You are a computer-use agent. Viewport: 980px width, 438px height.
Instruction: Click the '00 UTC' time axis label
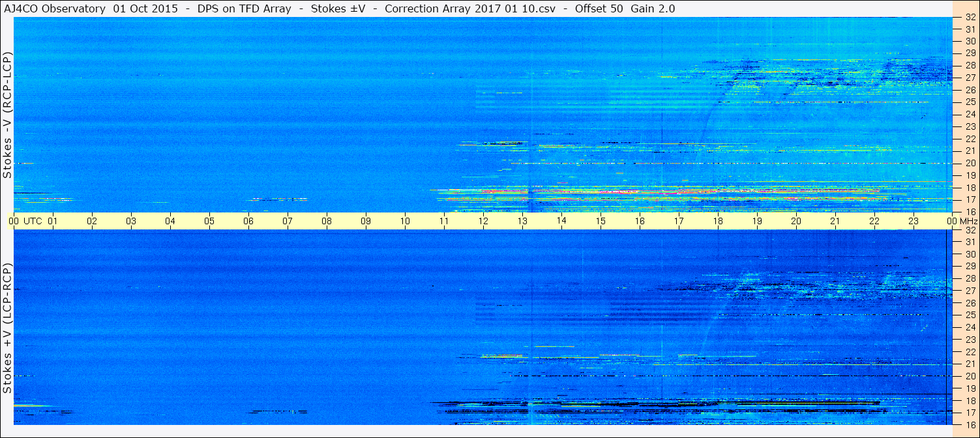coord(25,221)
